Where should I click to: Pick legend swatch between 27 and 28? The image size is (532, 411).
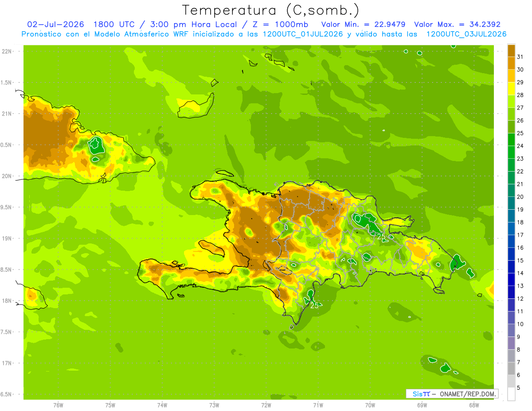pos(511,101)
